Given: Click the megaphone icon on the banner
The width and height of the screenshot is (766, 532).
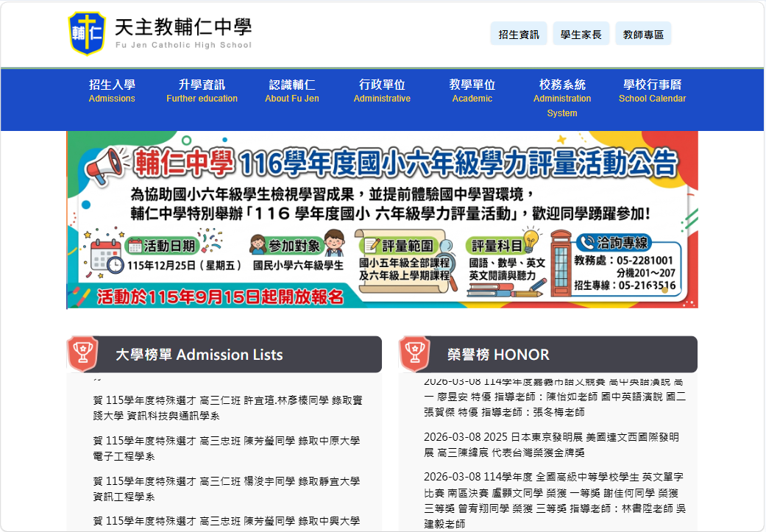Looking at the screenshot, I should 105,166.
